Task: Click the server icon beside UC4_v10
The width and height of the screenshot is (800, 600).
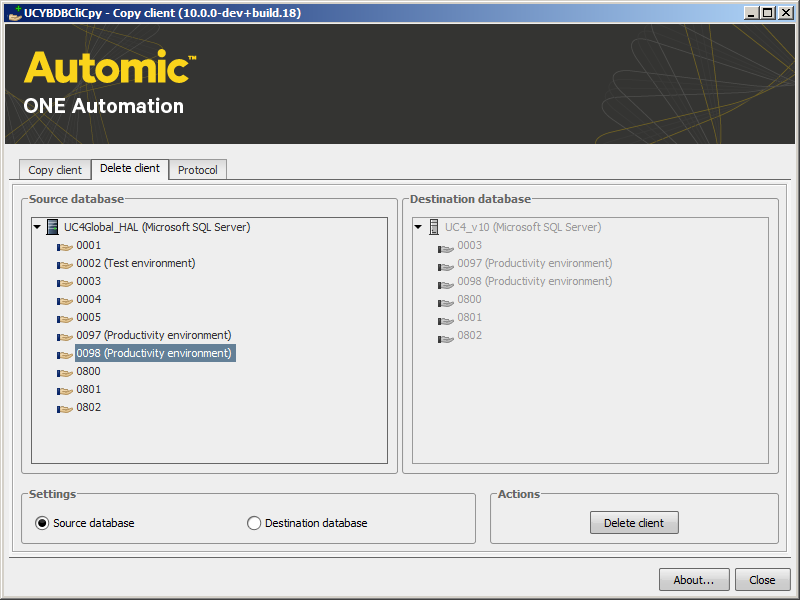Action: click(434, 227)
